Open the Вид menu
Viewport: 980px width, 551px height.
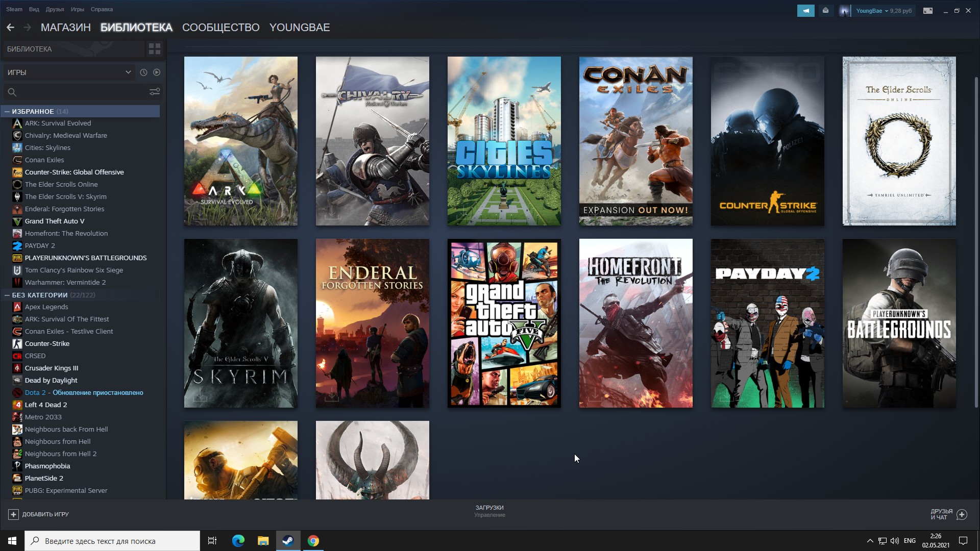tap(34, 9)
